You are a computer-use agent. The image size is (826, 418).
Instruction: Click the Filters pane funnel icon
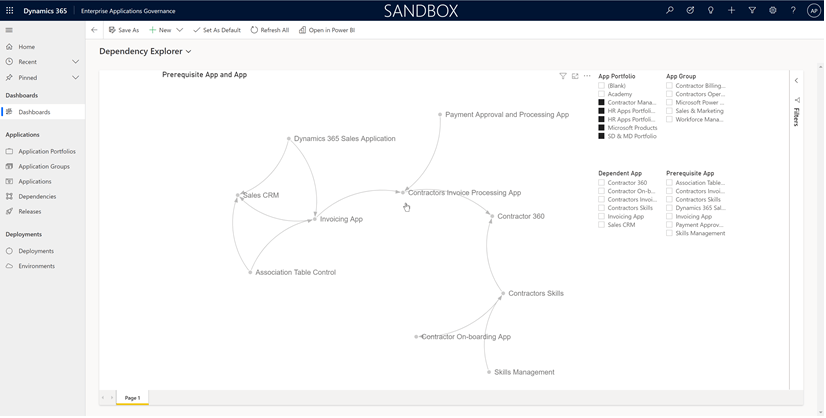coord(797,100)
